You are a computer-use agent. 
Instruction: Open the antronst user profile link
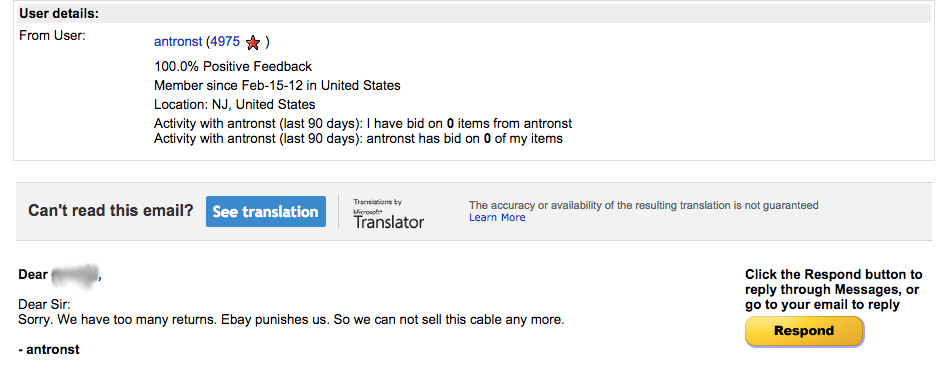point(178,42)
